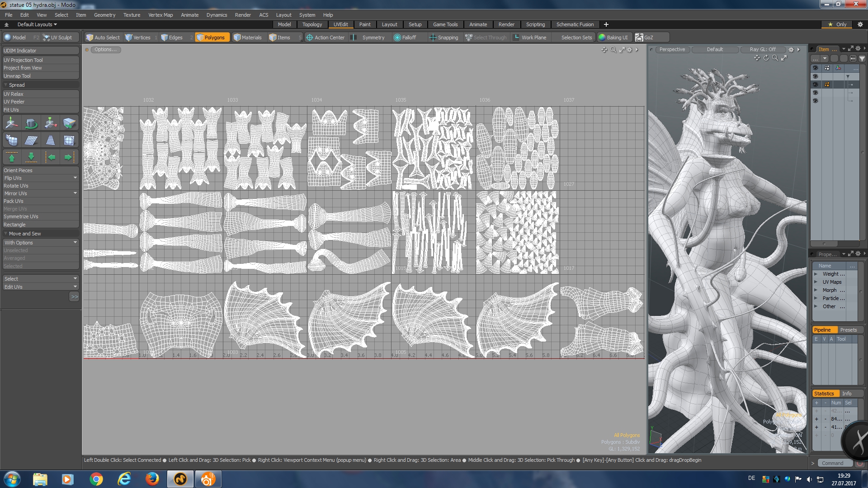This screenshot has height=488, width=868.
Task: Expand the Flip UVs dropdown arrow
Action: click(75, 178)
